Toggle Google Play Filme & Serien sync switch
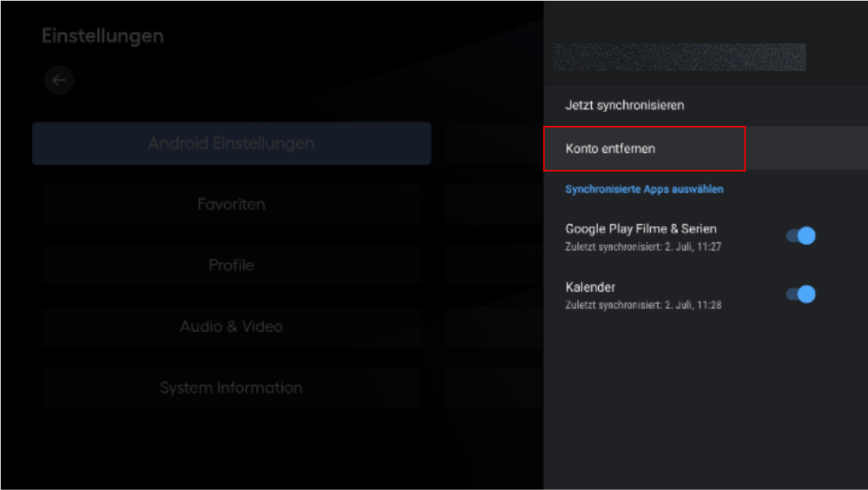Image resolution: width=868 pixels, height=490 pixels. (x=800, y=236)
